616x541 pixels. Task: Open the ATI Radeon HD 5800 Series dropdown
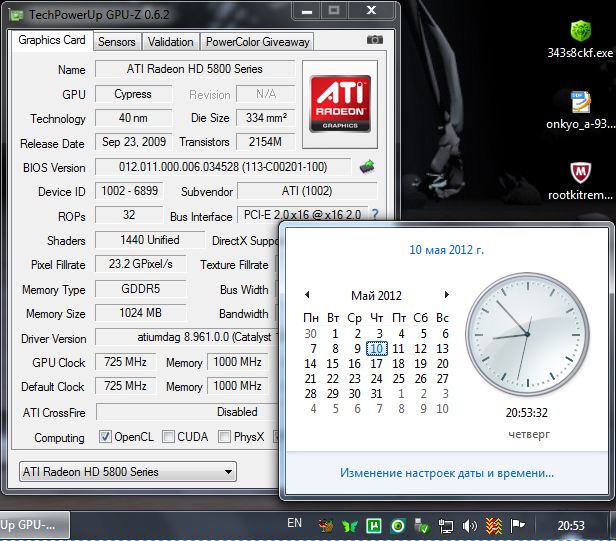pos(128,471)
